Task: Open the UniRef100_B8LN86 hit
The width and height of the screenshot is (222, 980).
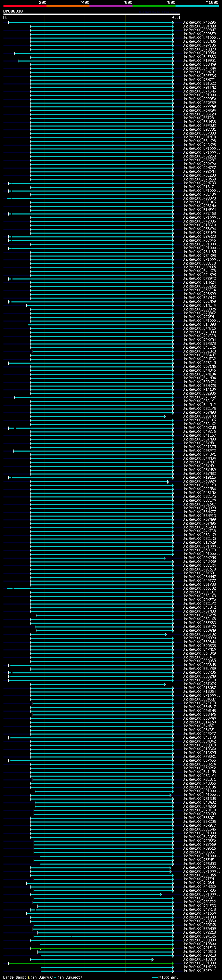Action: coord(199,41)
